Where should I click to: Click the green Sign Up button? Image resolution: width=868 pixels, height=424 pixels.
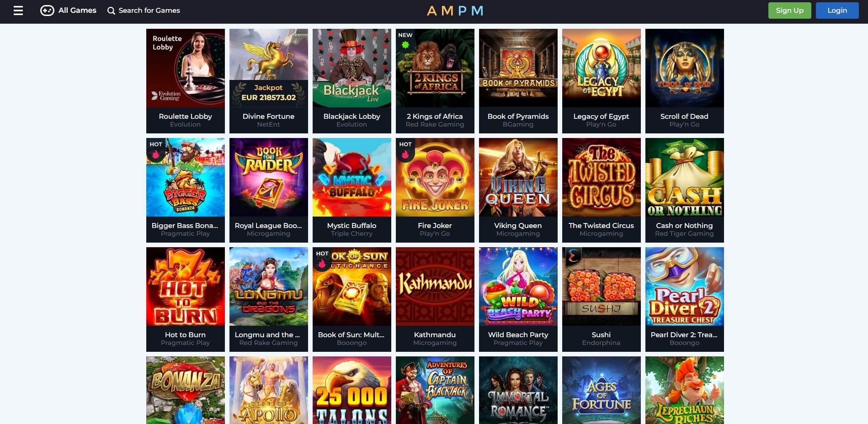pos(789,11)
